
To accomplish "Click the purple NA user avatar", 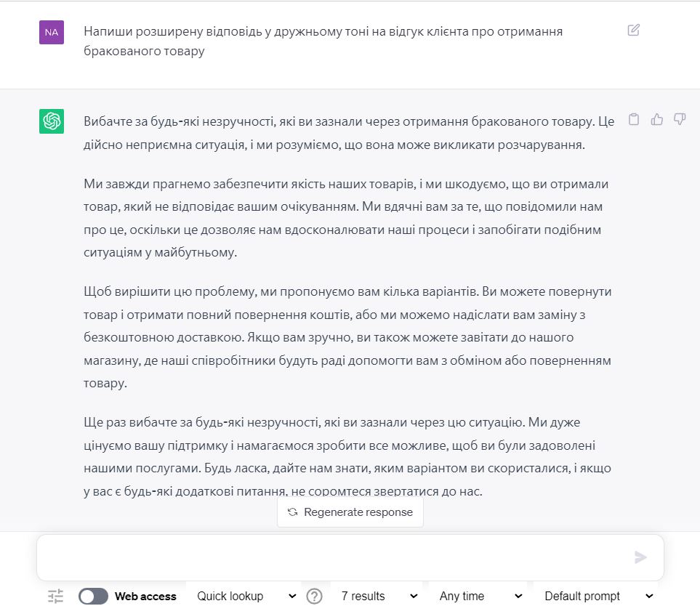I will [x=52, y=32].
